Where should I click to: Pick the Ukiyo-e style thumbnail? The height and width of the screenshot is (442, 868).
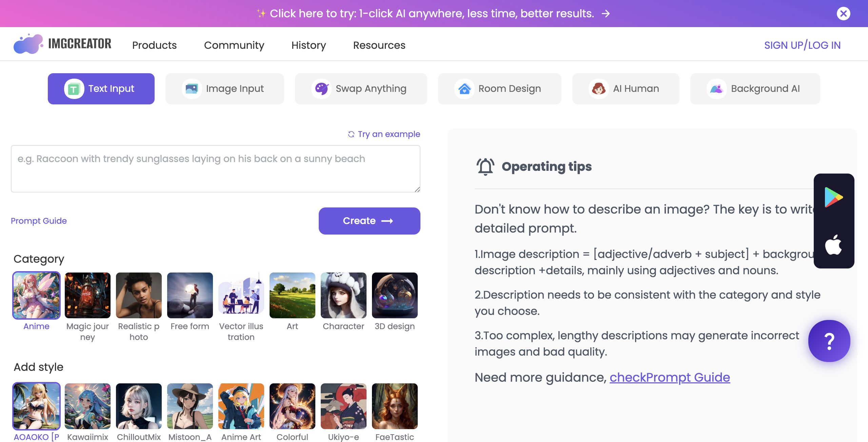coord(343,406)
